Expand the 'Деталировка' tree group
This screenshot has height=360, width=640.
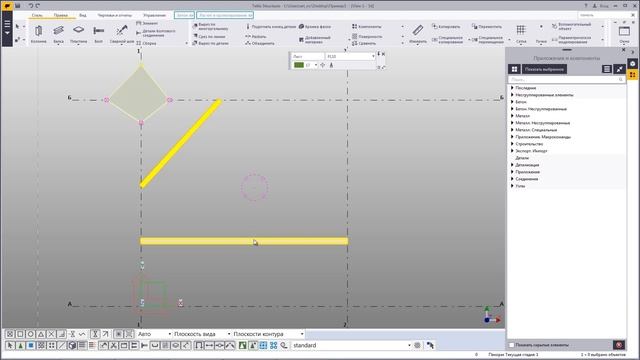click(512, 165)
